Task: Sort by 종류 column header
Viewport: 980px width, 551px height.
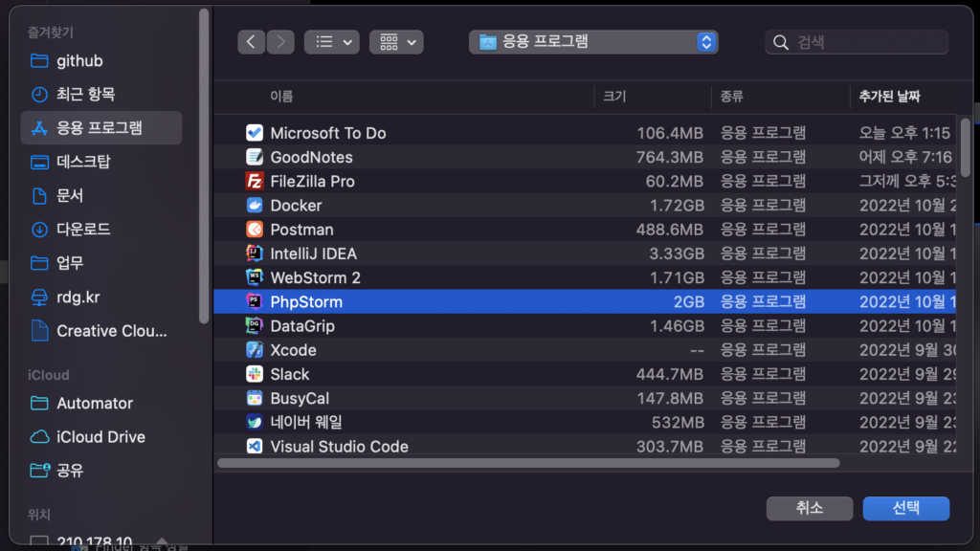Action: 732,97
